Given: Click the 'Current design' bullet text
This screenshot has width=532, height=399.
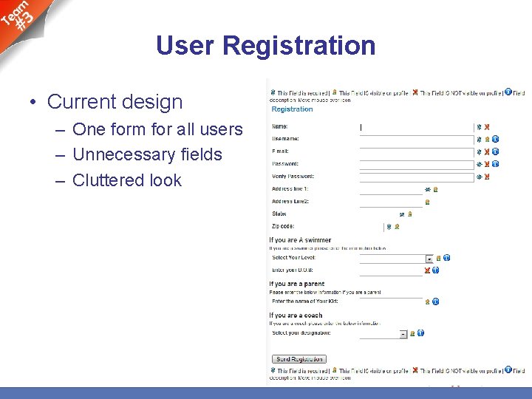Looking at the screenshot, I should coord(115,102).
